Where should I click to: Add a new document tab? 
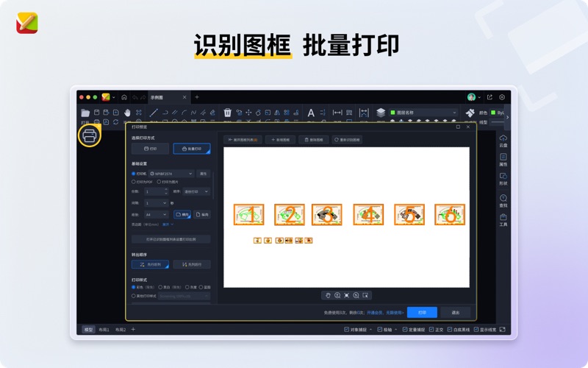[197, 97]
